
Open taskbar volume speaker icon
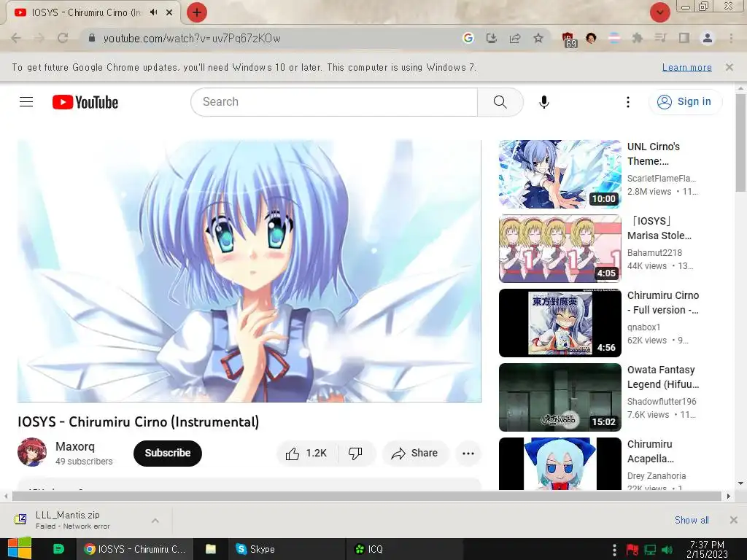[667, 550]
